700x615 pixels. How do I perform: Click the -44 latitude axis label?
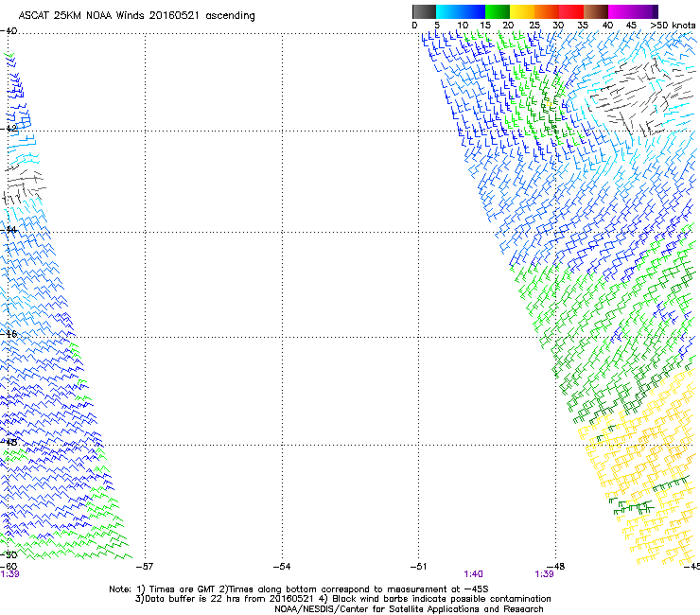coord(9,230)
